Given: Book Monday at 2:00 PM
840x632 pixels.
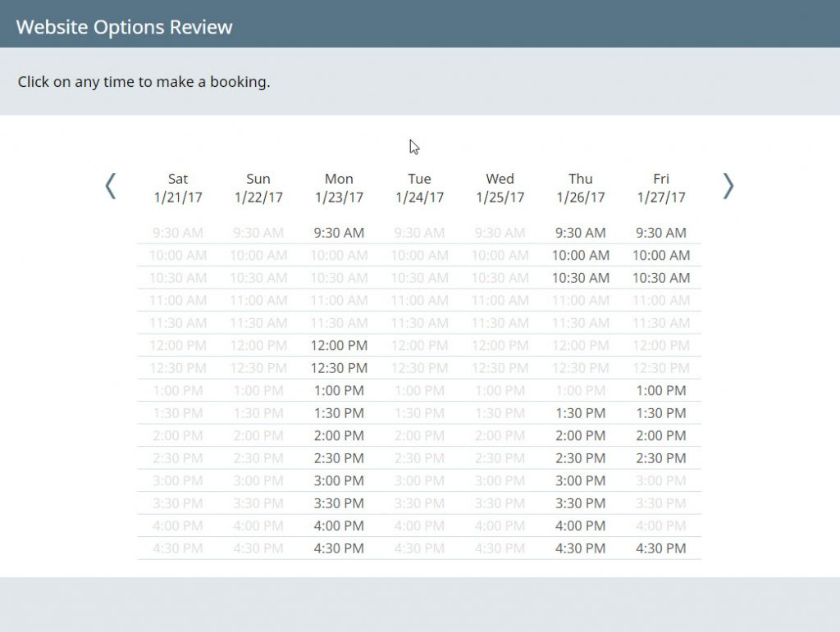Looking at the screenshot, I should 339,435.
